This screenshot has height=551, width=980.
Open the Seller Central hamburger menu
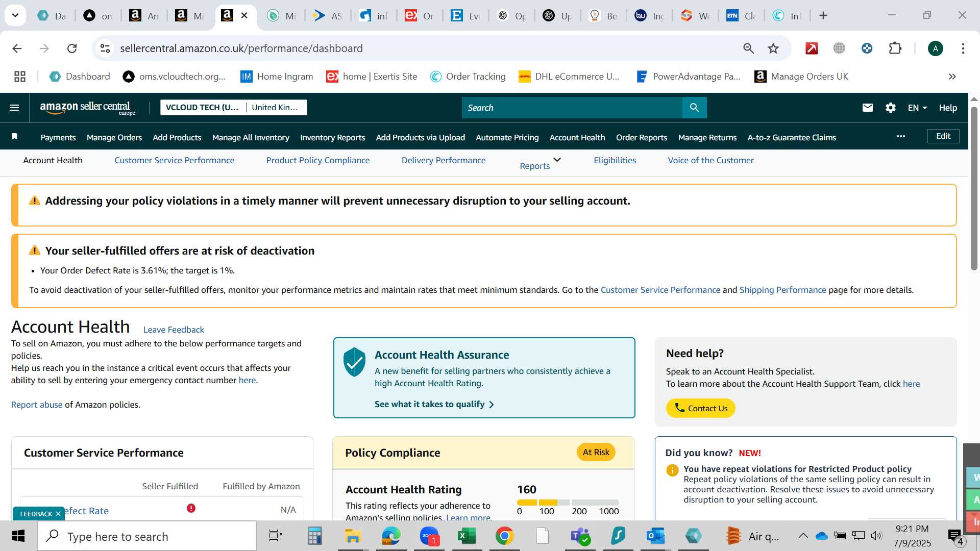pyautogui.click(x=14, y=108)
